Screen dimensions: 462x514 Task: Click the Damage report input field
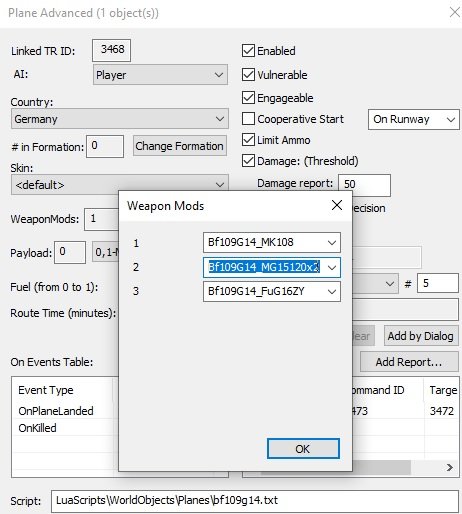coord(364,185)
